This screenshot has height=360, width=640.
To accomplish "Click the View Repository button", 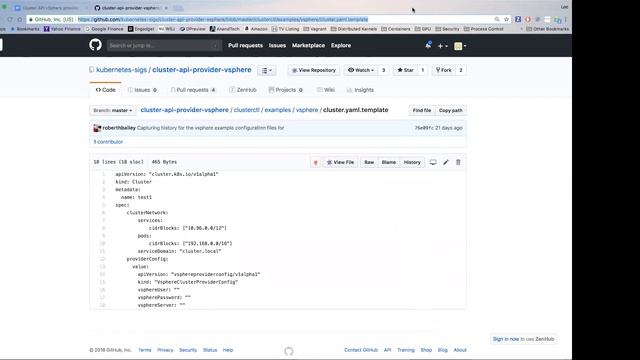I will (313, 70).
